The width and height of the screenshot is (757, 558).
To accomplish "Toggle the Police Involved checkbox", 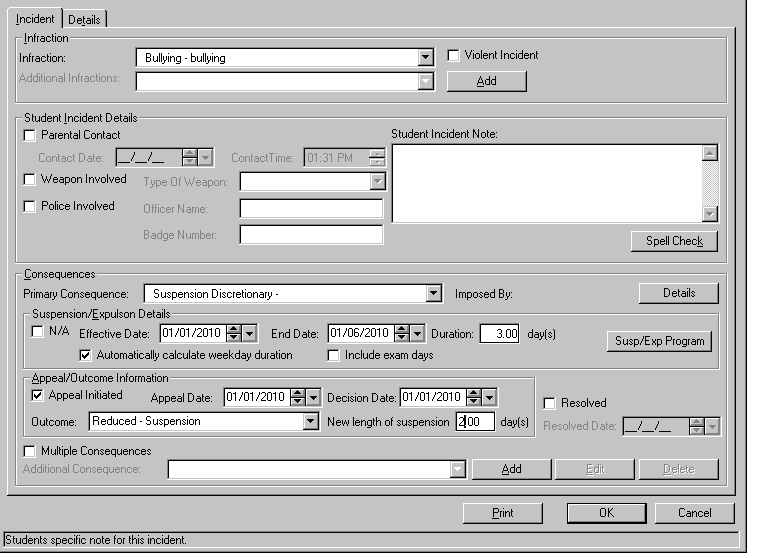I will pyautogui.click(x=29, y=207).
